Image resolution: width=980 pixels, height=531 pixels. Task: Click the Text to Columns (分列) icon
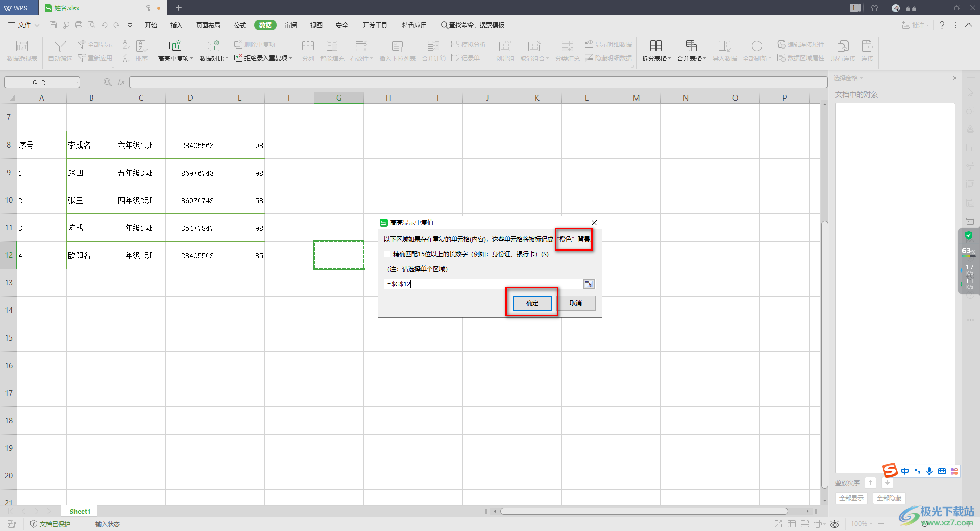(x=308, y=46)
